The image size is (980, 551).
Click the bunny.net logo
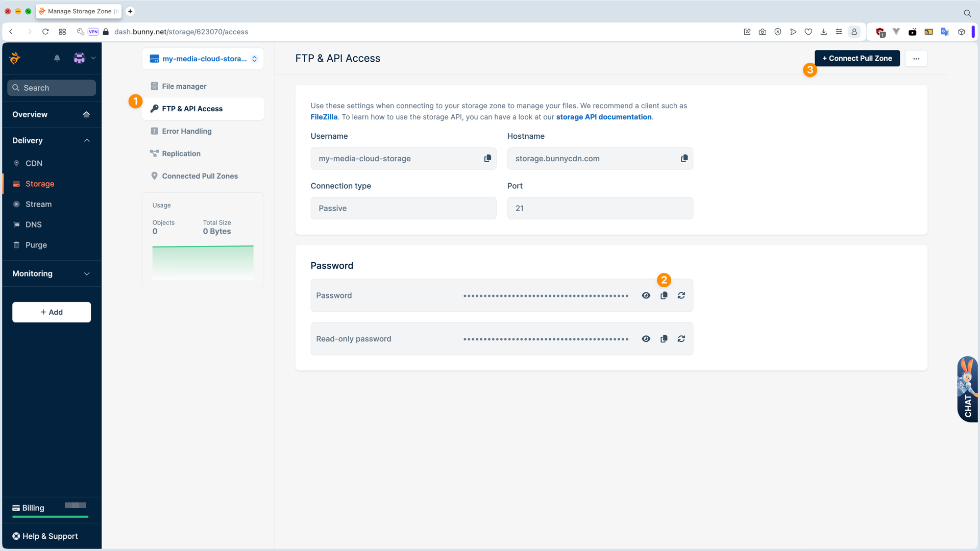coord(15,58)
